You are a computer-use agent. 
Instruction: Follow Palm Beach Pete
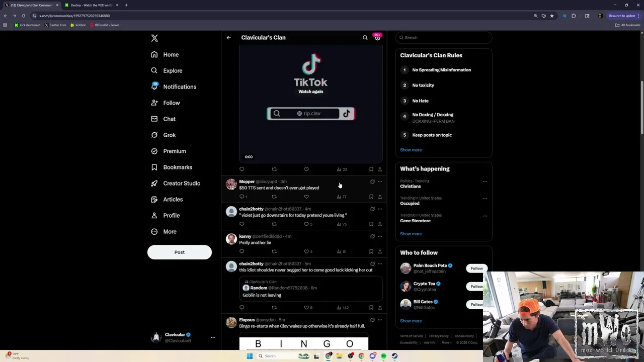(x=476, y=268)
